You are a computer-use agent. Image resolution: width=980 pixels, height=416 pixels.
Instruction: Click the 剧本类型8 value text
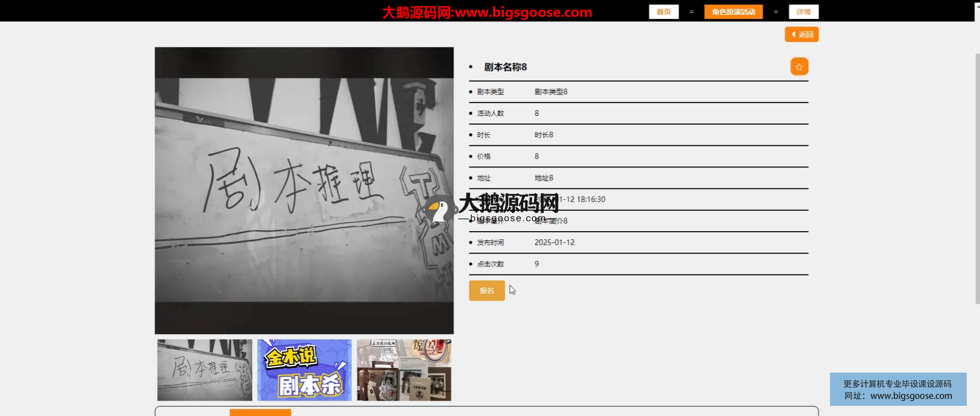551,92
